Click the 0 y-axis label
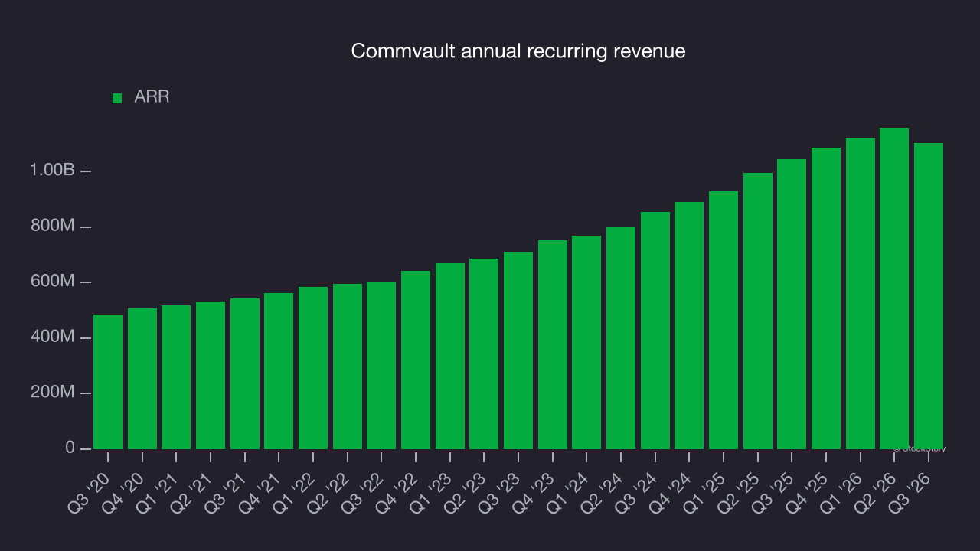 [70, 448]
